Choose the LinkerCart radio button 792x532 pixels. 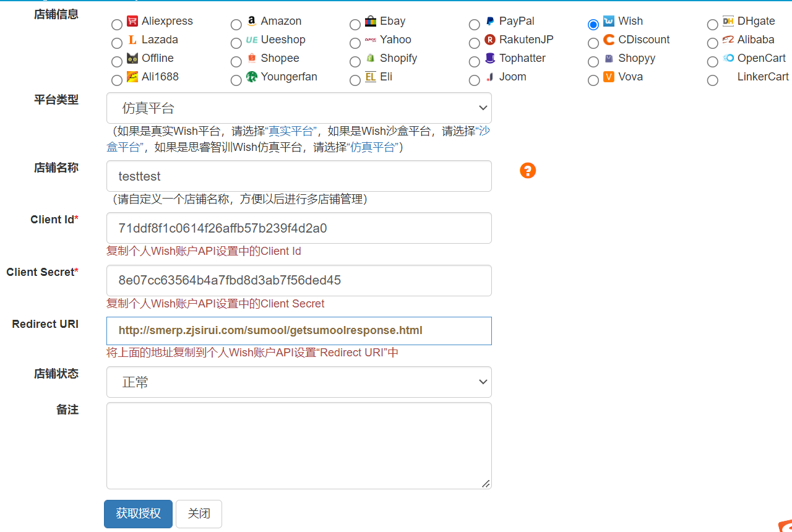click(x=713, y=80)
